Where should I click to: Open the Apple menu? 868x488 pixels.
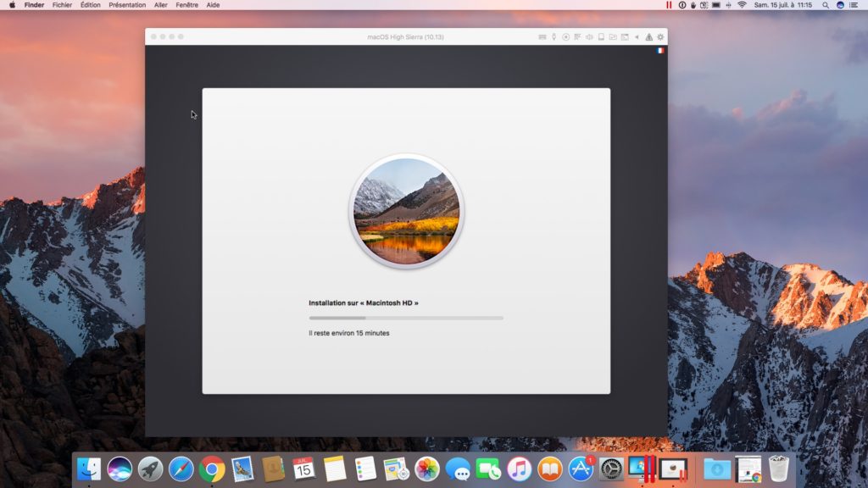point(12,5)
